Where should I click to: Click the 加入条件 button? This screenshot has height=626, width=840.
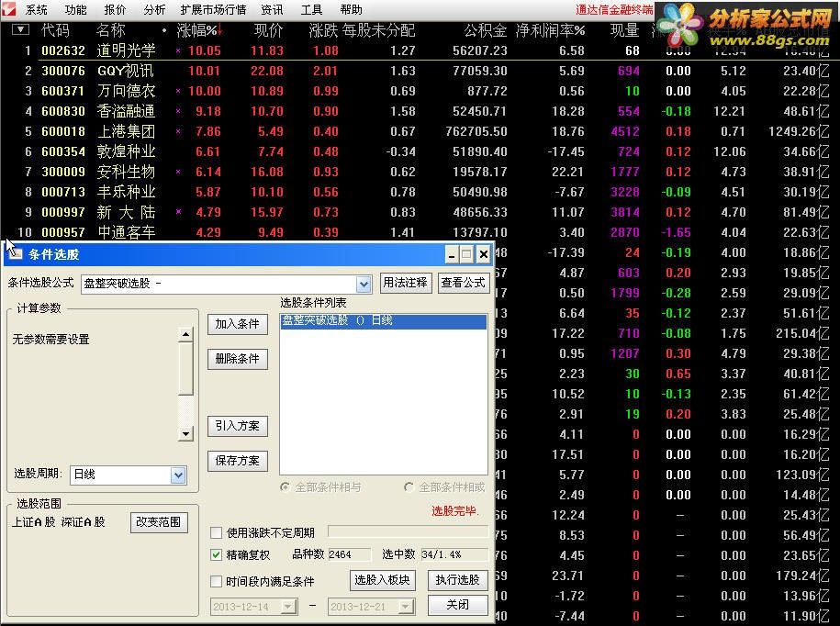tap(238, 324)
